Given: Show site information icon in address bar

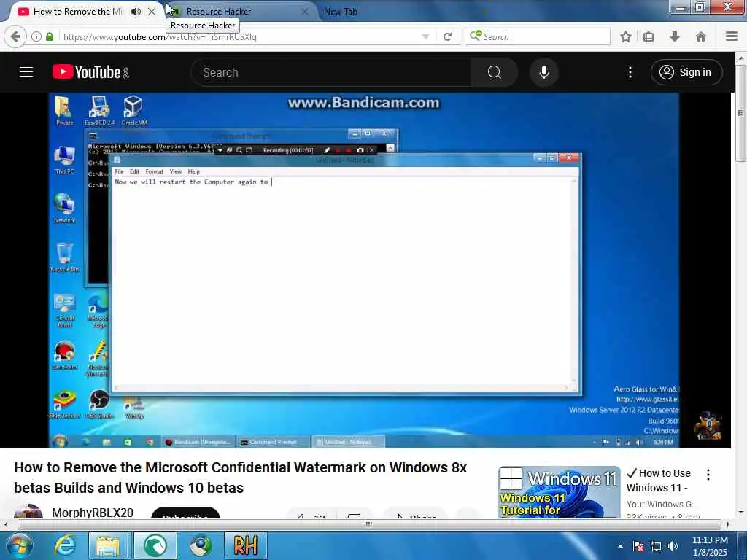Looking at the screenshot, I should (36, 36).
